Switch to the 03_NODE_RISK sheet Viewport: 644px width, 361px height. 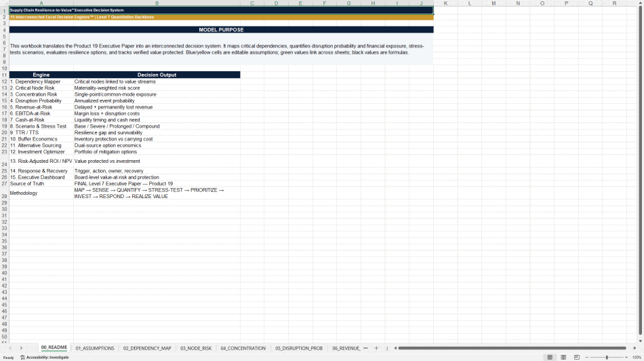coord(196,348)
